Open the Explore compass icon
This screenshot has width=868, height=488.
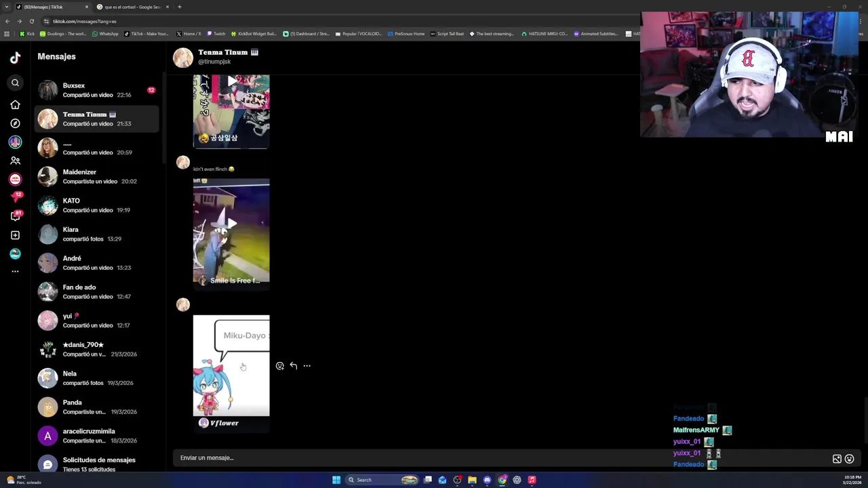15,123
